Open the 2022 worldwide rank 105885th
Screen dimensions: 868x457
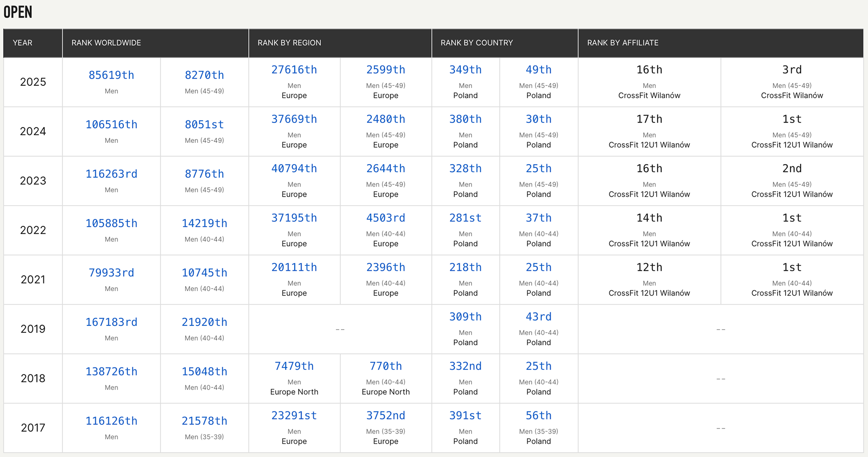111,223
